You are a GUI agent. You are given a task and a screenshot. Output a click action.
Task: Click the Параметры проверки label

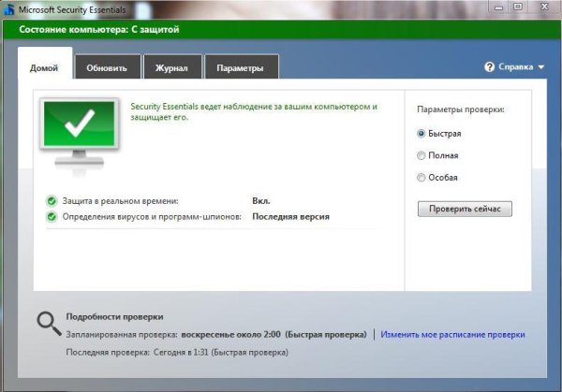tap(461, 109)
